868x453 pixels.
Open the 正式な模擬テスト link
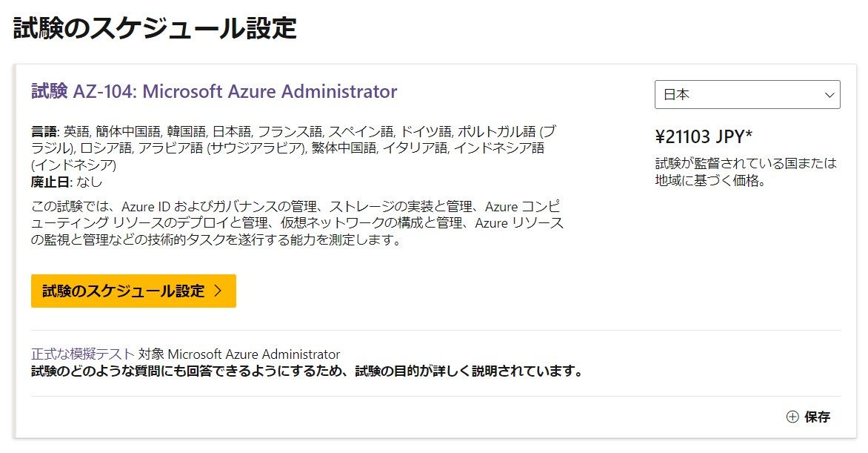83,354
